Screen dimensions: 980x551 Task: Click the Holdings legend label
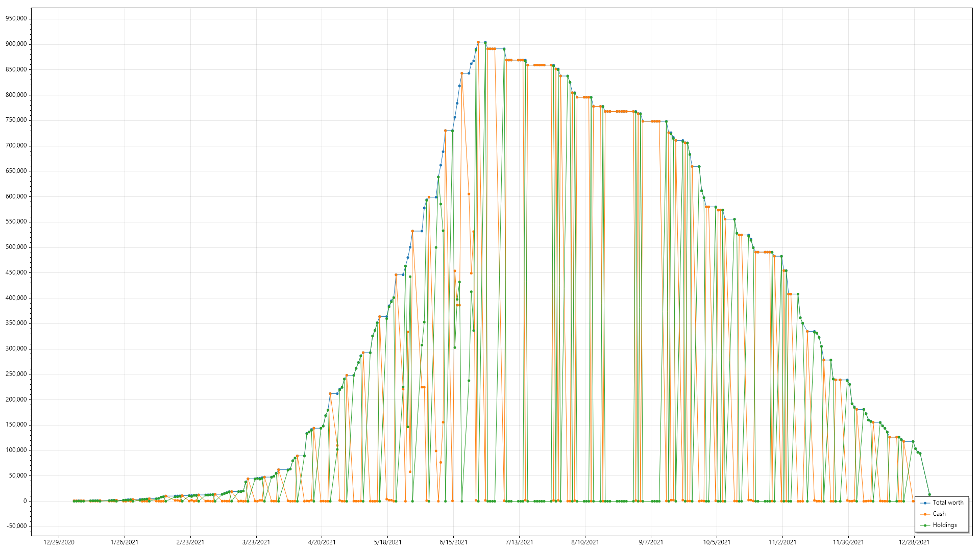pyautogui.click(x=944, y=525)
